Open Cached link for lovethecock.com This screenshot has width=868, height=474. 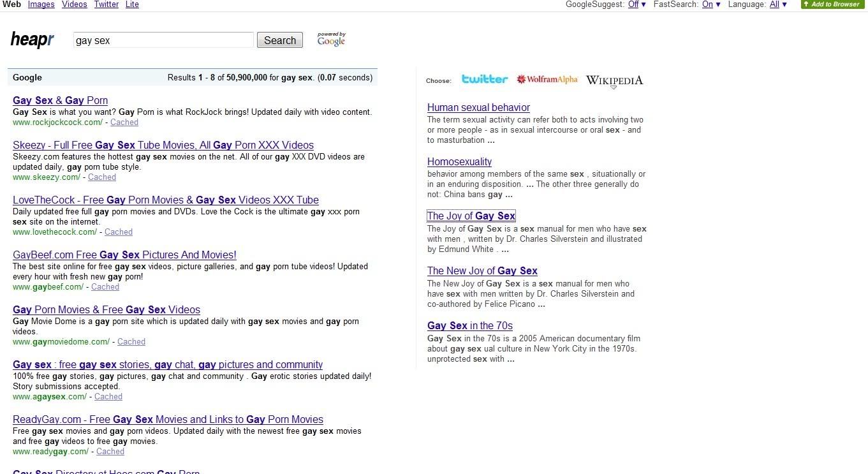click(119, 232)
